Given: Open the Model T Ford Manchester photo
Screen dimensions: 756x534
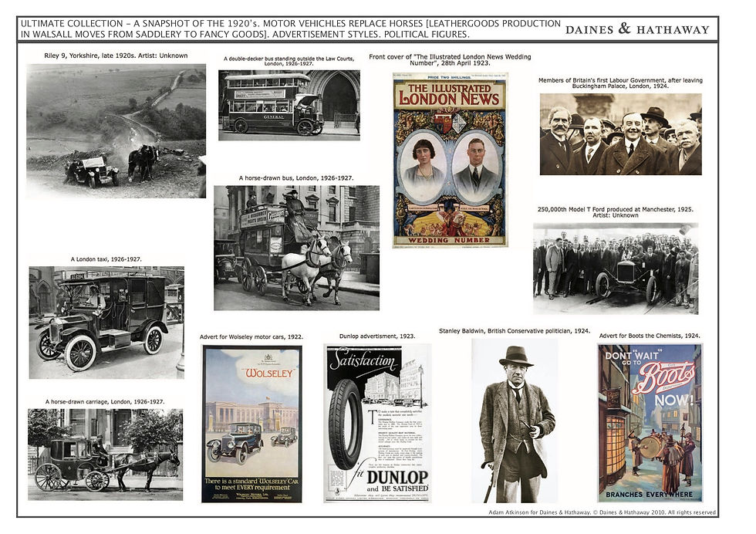Looking at the screenshot, I should point(616,269).
